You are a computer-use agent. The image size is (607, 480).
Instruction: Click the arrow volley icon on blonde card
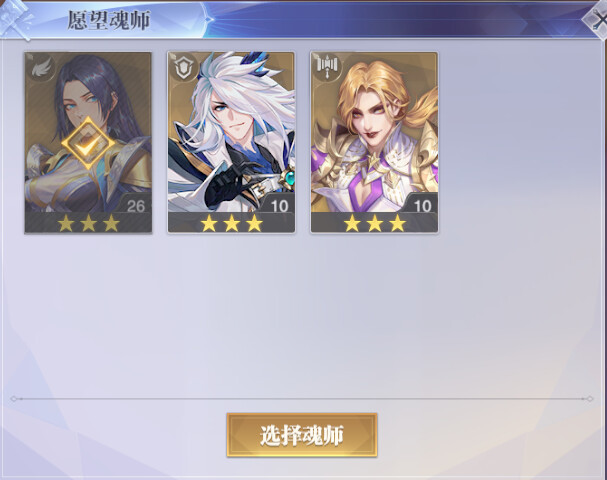pos(327,67)
